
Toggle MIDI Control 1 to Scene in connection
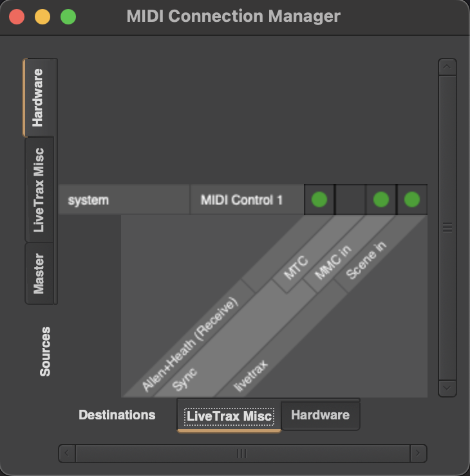coord(412,200)
